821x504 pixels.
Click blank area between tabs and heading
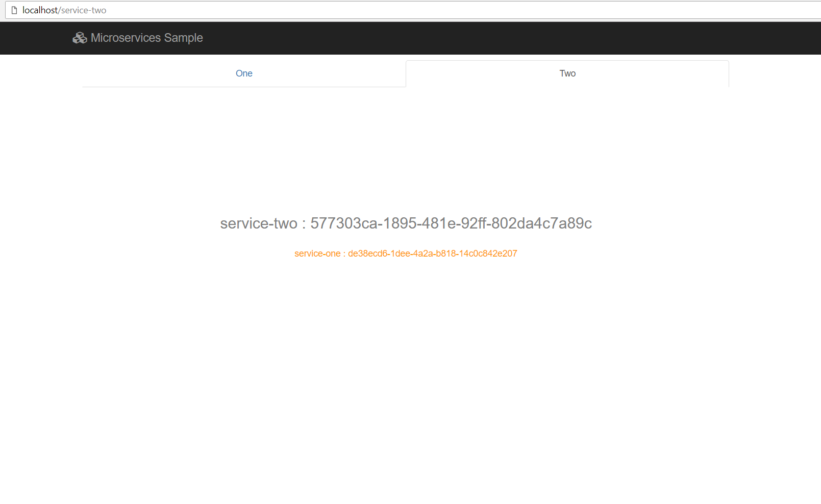406,148
